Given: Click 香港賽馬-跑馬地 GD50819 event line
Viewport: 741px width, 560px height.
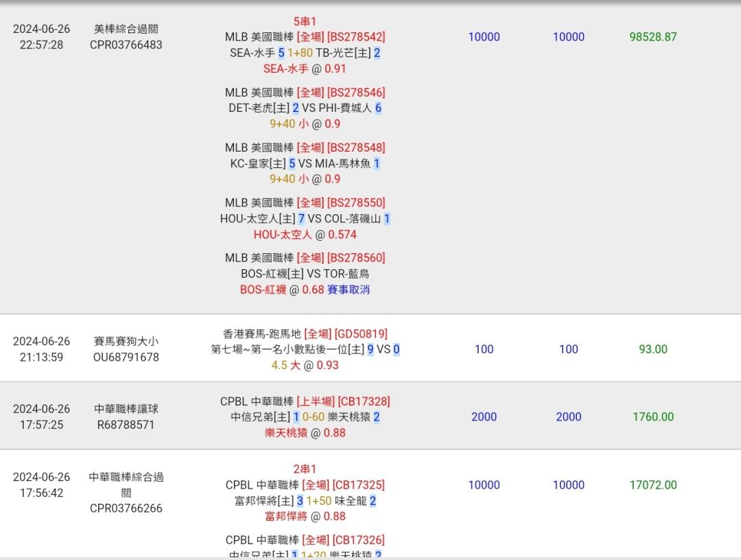Looking at the screenshot, I should click(305, 334).
